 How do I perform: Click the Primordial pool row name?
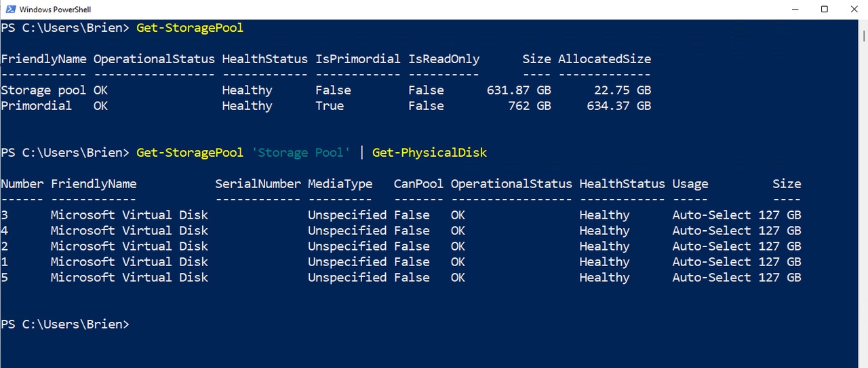point(36,106)
